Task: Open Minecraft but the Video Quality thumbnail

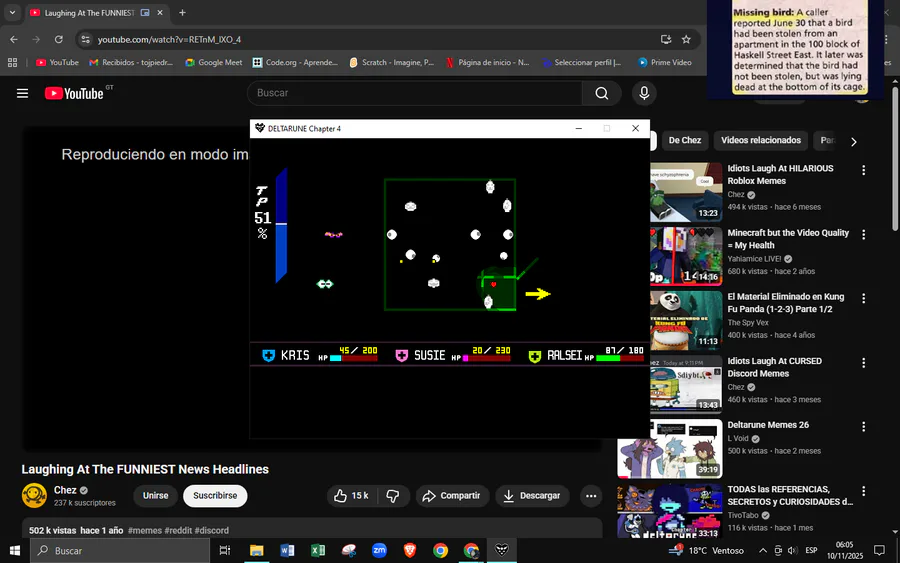Action: pyautogui.click(x=686, y=257)
